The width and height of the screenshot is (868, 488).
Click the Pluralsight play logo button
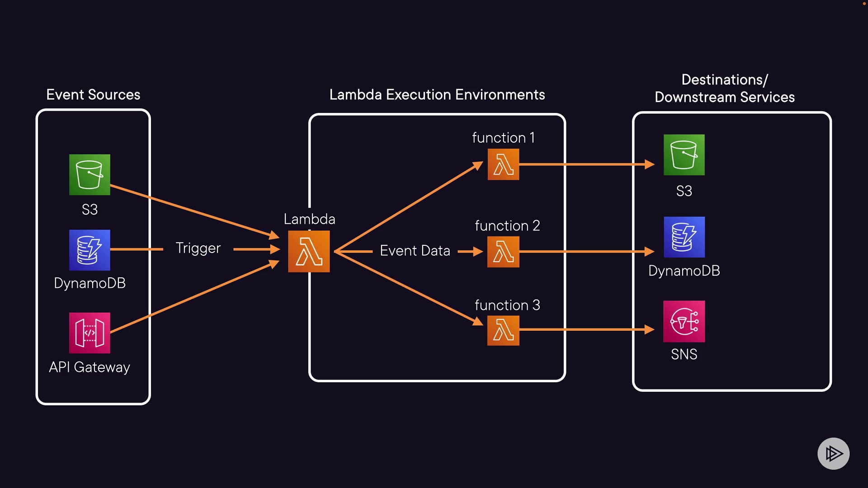(833, 453)
